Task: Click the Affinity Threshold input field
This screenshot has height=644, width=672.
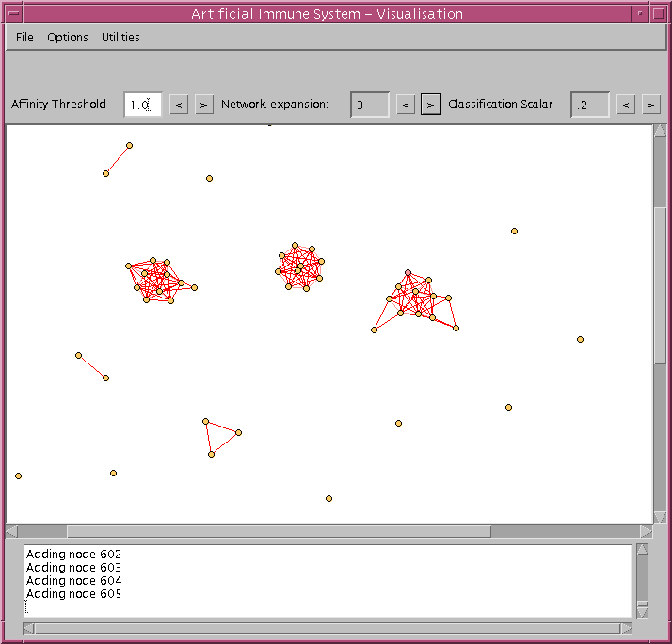Action: pyautogui.click(x=143, y=105)
